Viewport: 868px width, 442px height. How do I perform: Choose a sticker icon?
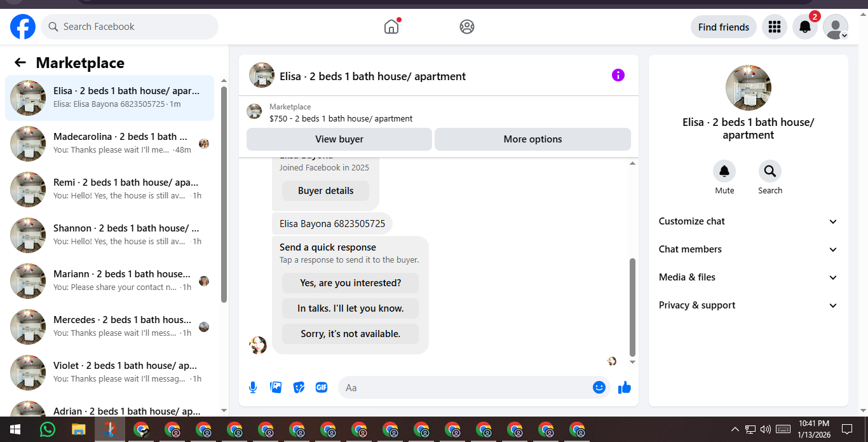tap(299, 387)
